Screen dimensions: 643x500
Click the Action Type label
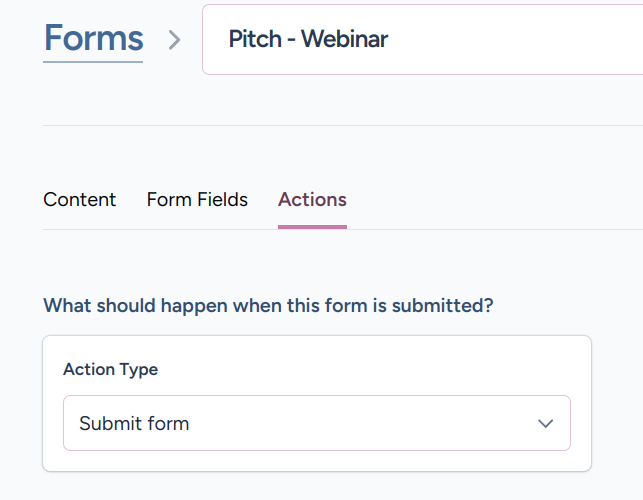pos(110,369)
